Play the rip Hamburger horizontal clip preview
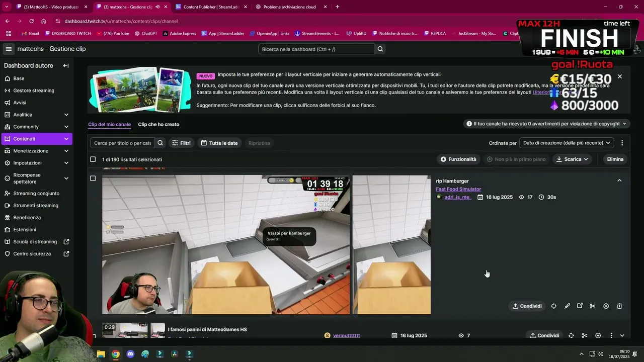The image size is (644, 362). pyautogui.click(x=226, y=244)
